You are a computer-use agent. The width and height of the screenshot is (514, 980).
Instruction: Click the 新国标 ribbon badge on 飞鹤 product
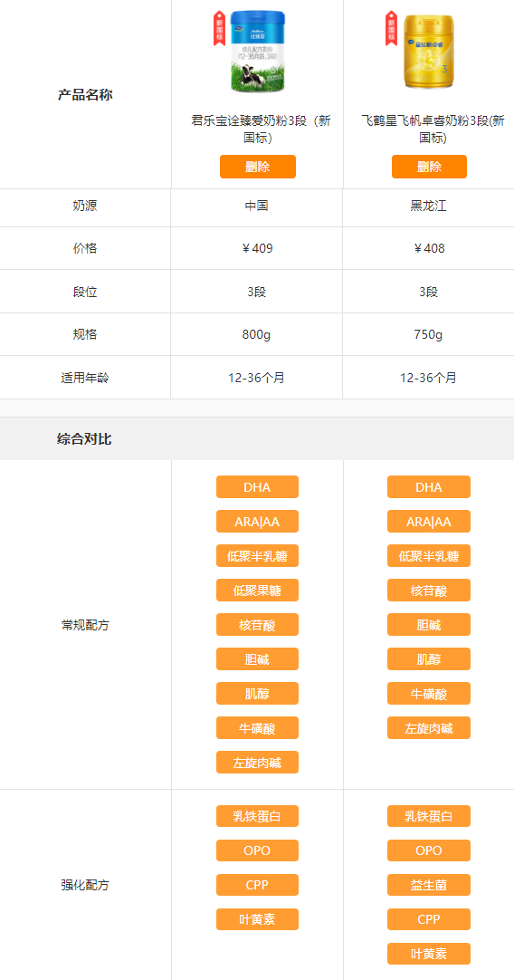tap(391, 28)
